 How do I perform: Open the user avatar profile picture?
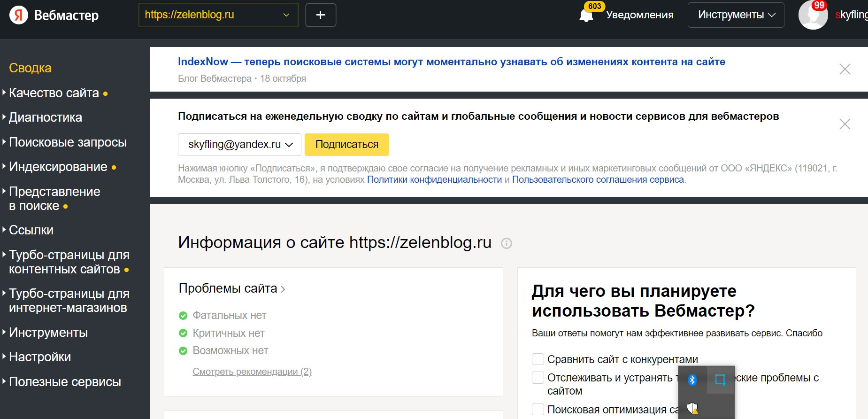tap(813, 15)
